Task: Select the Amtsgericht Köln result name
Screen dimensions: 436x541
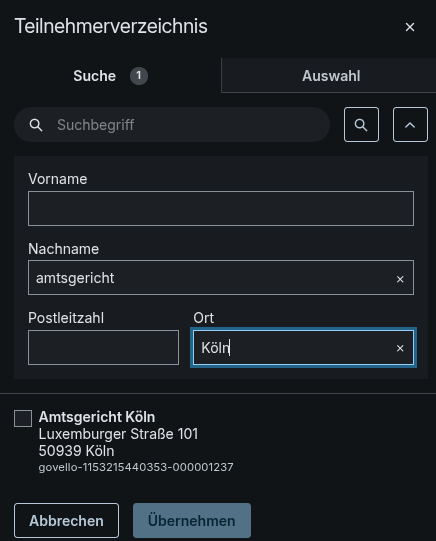Action: [x=97, y=417]
